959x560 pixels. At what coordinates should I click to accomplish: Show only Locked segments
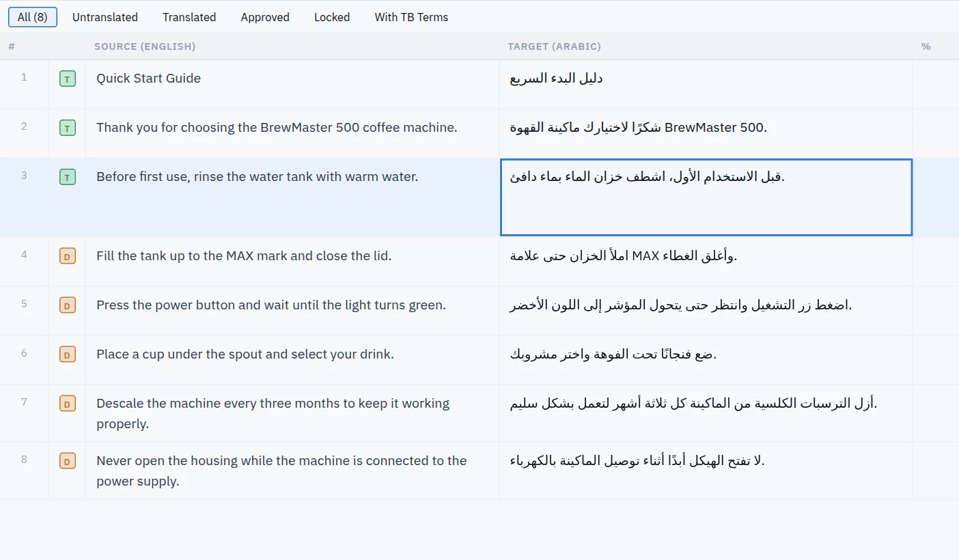point(332,17)
